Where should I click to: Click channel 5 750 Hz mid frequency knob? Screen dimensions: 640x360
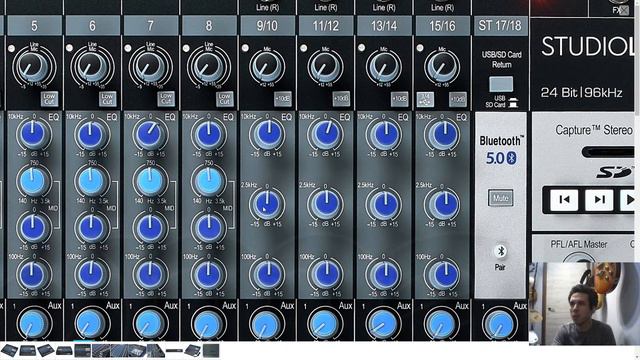[x=33, y=181]
